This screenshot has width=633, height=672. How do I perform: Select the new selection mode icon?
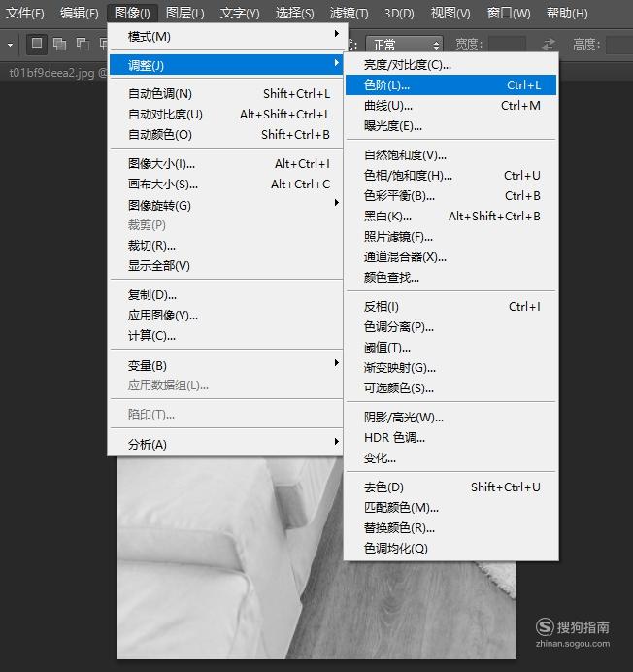(37, 44)
